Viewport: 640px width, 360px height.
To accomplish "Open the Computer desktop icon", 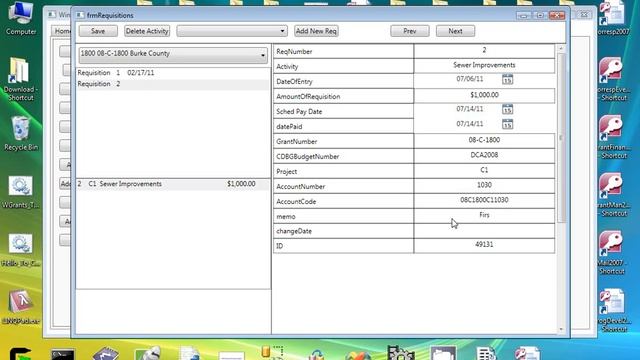I will click(x=21, y=18).
